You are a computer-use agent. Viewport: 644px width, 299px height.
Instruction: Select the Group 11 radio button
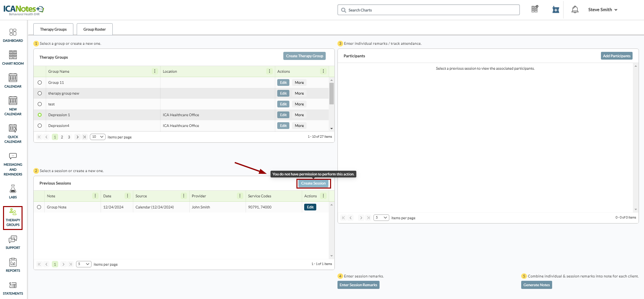click(x=40, y=82)
